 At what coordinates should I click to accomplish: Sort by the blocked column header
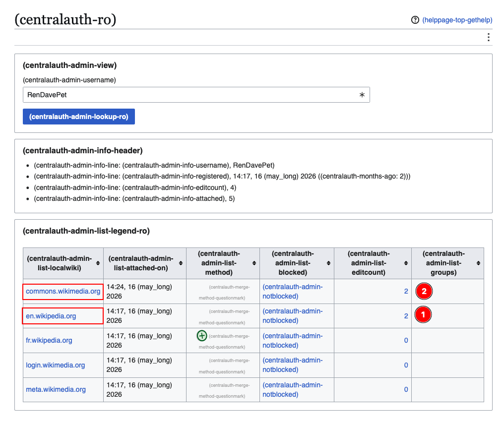[297, 263]
